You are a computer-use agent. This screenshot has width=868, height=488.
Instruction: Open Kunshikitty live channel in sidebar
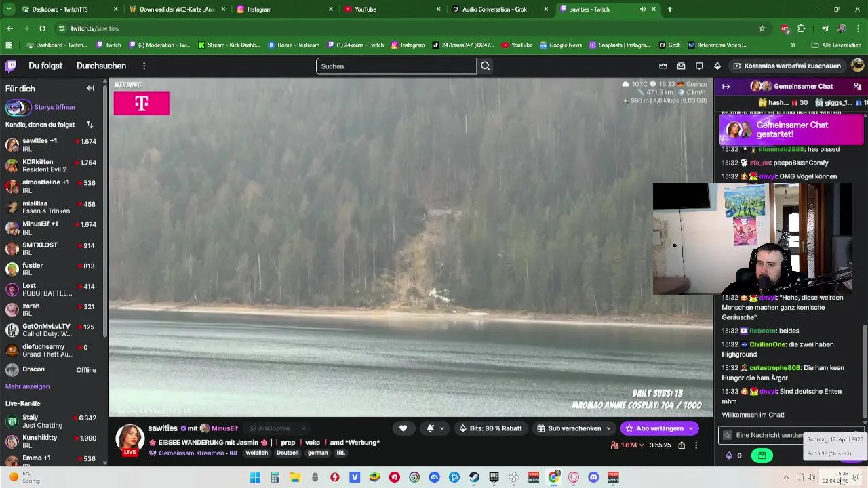[x=53, y=441]
